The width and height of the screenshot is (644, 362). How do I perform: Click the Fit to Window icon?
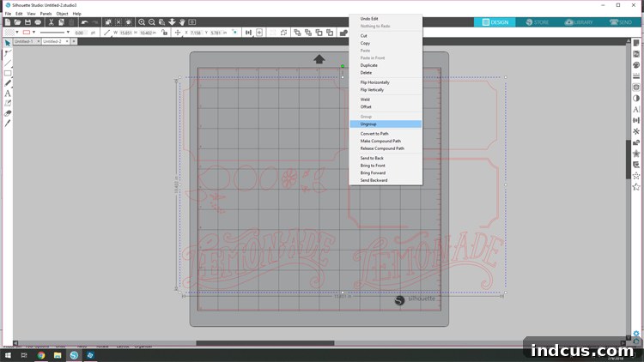191,22
